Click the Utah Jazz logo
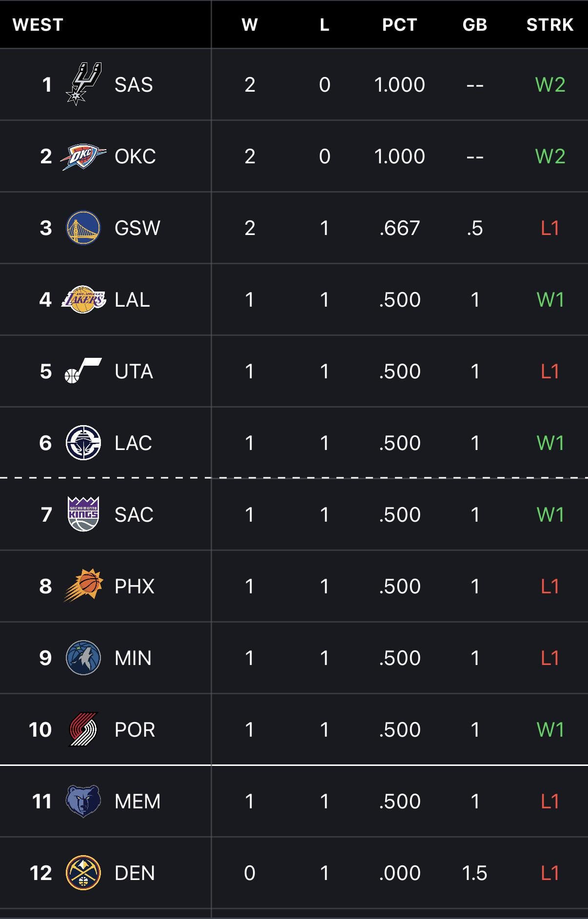588x919 pixels. click(83, 371)
